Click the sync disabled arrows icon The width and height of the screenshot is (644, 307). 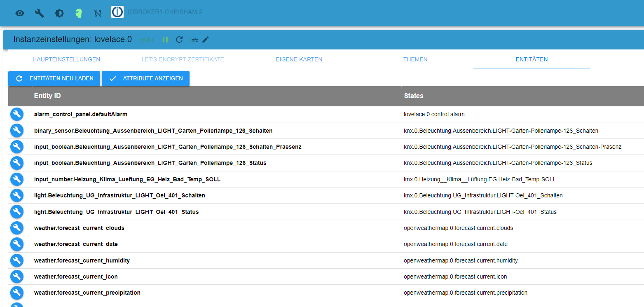(x=98, y=13)
